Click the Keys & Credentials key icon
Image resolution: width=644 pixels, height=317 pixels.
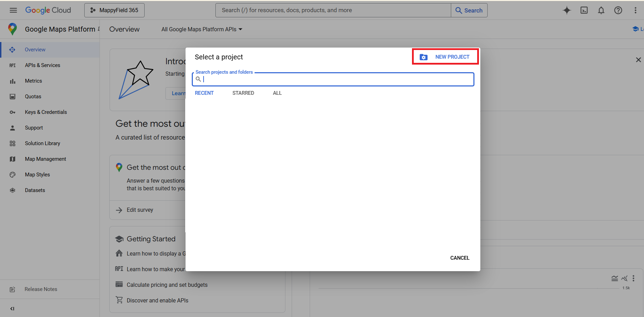(12, 112)
